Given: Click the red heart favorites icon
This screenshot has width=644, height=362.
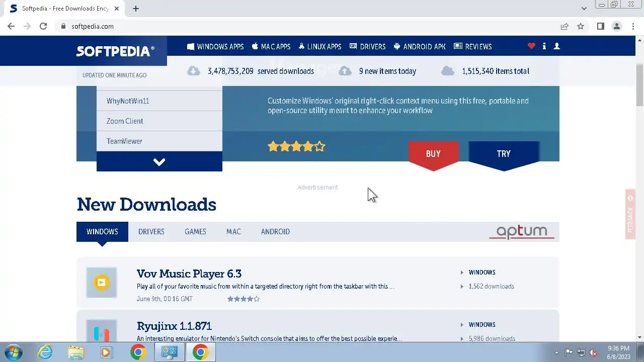Looking at the screenshot, I should pyautogui.click(x=531, y=46).
